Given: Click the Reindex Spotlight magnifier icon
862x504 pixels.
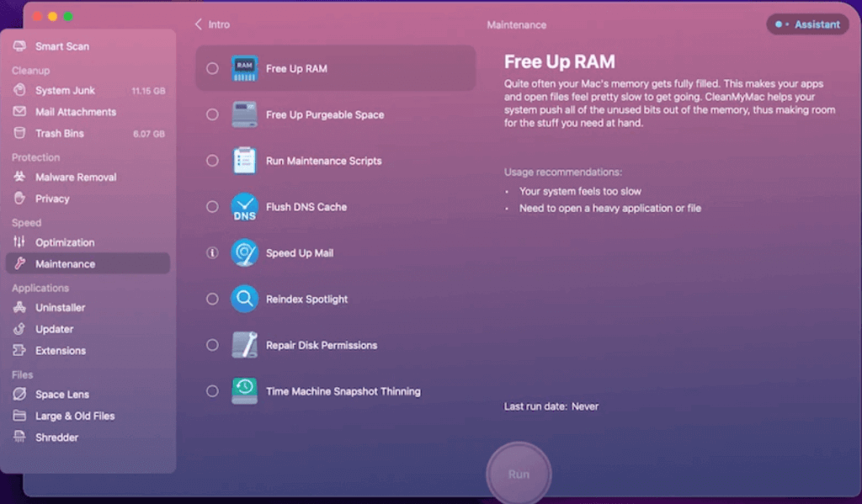Looking at the screenshot, I should coord(245,299).
